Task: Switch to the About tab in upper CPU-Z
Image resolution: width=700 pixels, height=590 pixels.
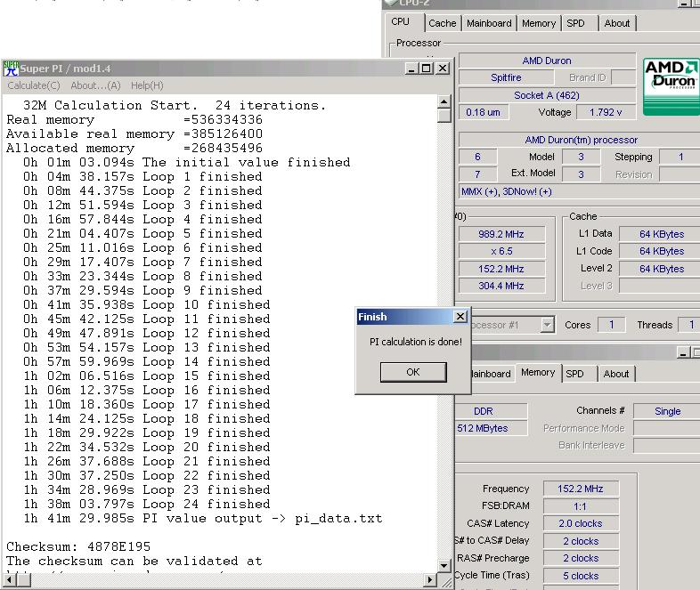Action: point(617,23)
